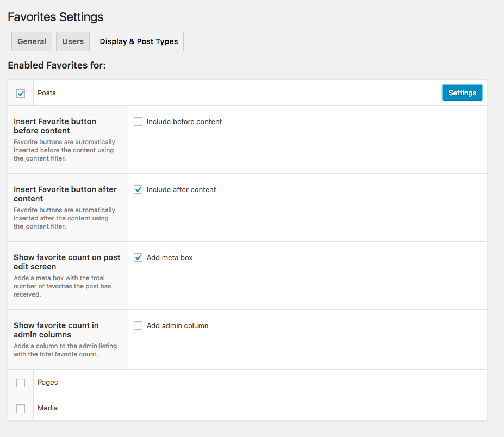Disable the Add meta box checkbox

point(138,258)
